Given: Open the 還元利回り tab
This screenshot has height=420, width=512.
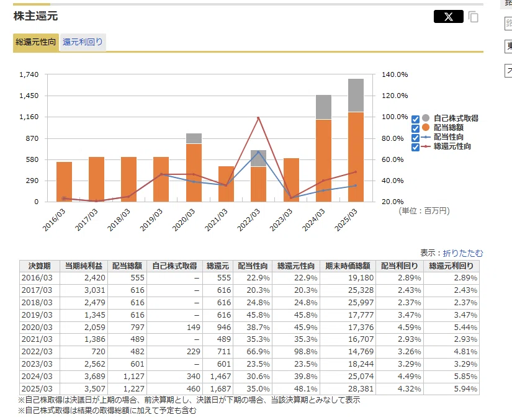Looking at the screenshot, I should (x=83, y=42).
